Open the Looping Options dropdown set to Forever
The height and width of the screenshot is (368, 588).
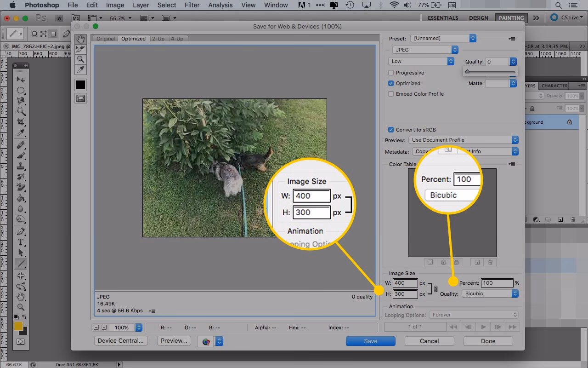[474, 315]
